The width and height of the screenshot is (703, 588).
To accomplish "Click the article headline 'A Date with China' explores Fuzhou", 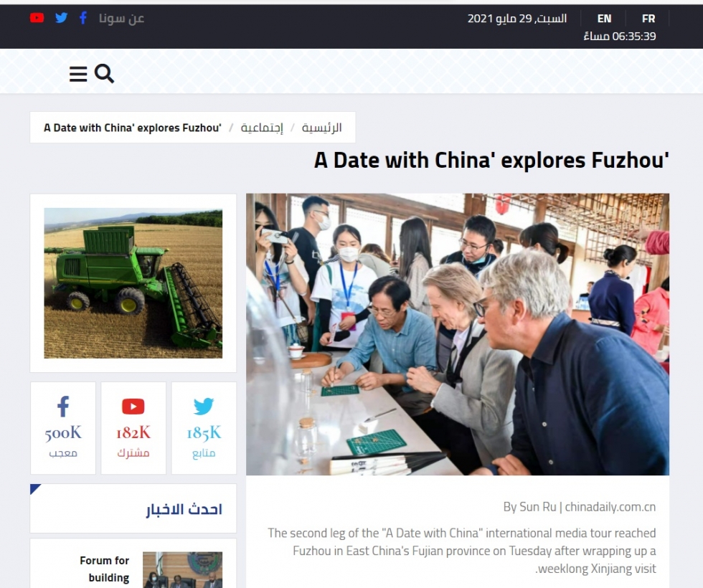I will pyautogui.click(x=491, y=160).
